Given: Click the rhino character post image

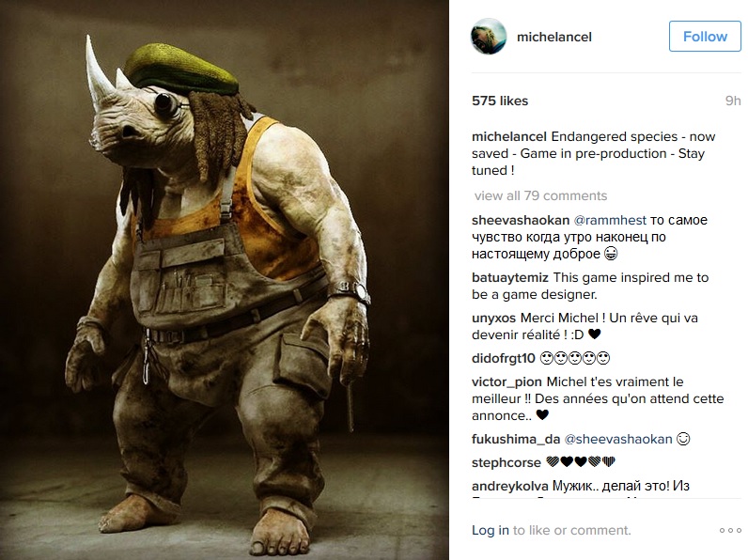Looking at the screenshot, I should (x=225, y=280).
